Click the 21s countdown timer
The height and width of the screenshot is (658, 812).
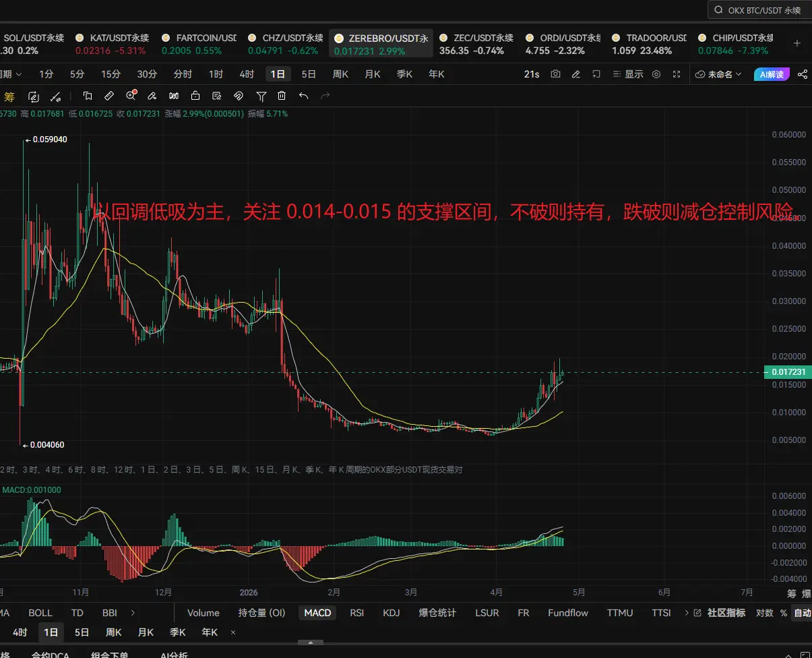point(532,74)
